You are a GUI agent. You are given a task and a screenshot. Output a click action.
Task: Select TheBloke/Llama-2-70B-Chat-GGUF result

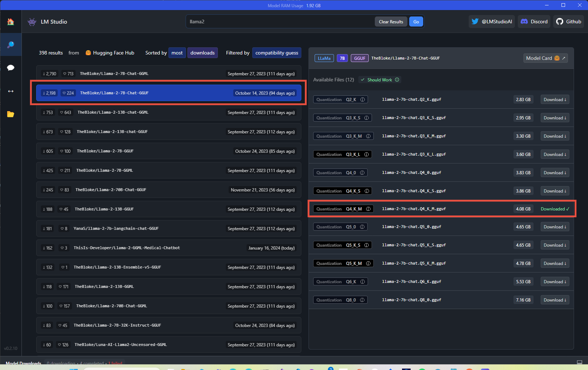point(169,190)
